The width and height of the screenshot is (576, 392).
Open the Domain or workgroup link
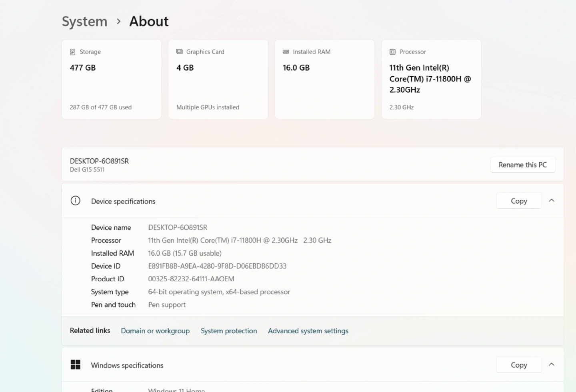(155, 331)
